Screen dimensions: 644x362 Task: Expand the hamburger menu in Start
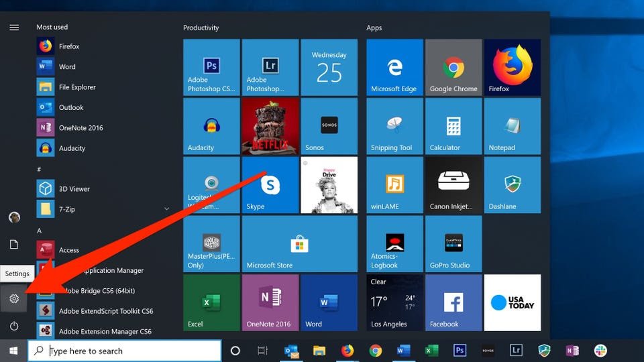[14, 27]
